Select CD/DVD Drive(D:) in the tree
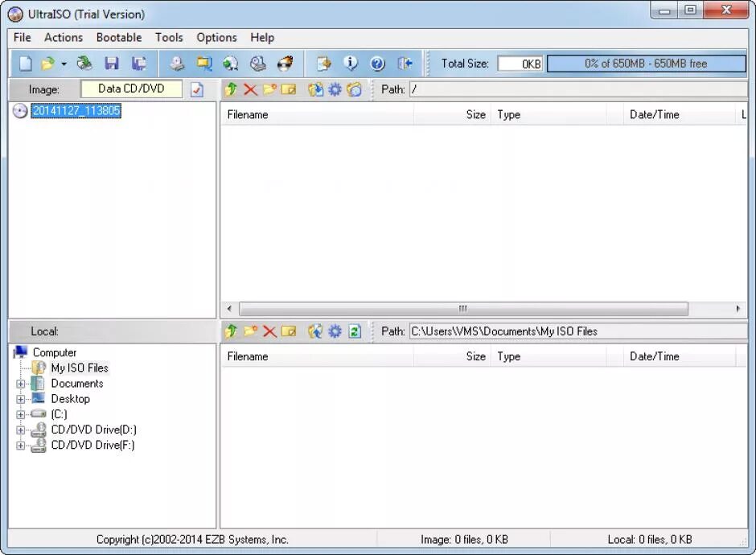The image size is (756, 555). 93,430
